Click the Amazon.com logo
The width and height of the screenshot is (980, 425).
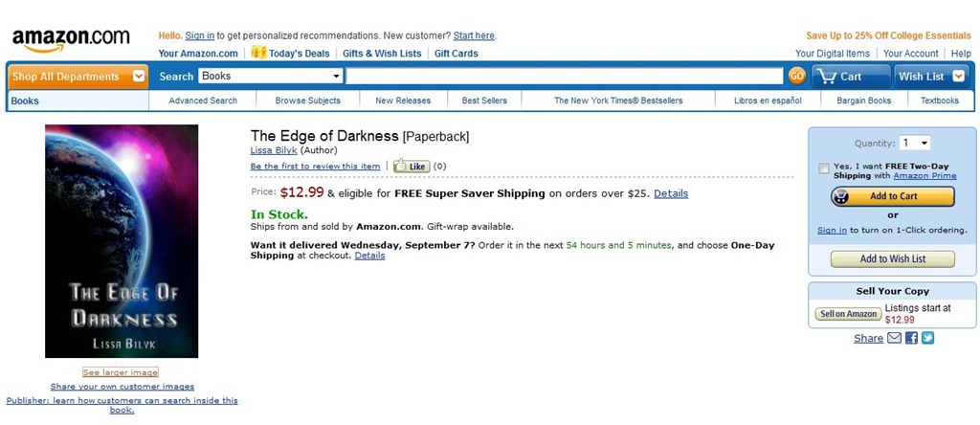pos(71,39)
